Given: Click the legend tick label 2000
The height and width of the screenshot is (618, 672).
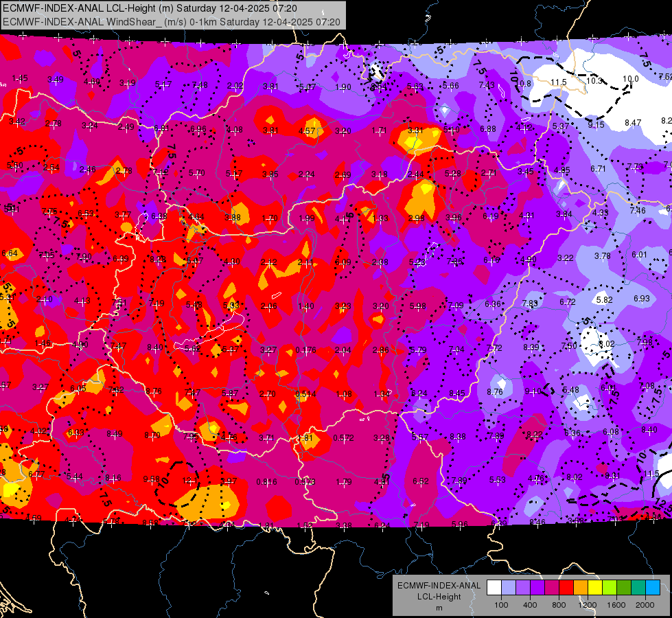Looking at the screenshot, I should 645,605.
